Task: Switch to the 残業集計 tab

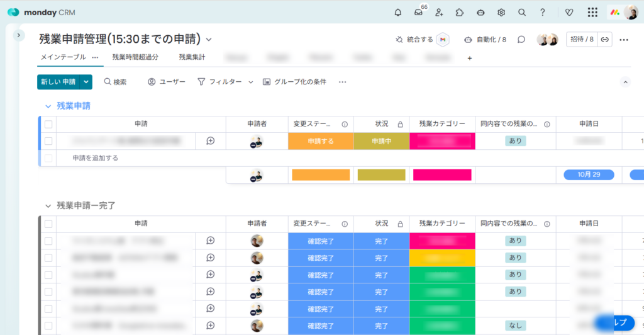Action: 192,57
